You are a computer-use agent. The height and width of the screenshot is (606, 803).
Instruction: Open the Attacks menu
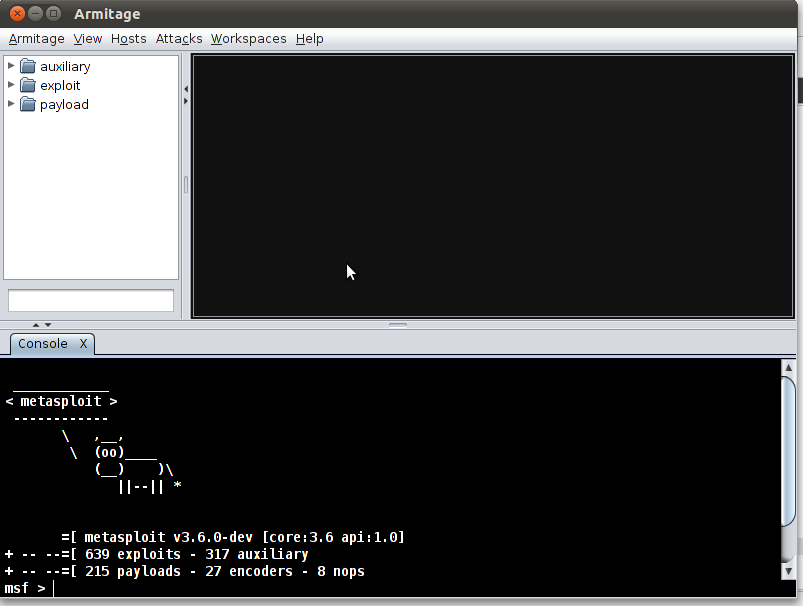[179, 39]
